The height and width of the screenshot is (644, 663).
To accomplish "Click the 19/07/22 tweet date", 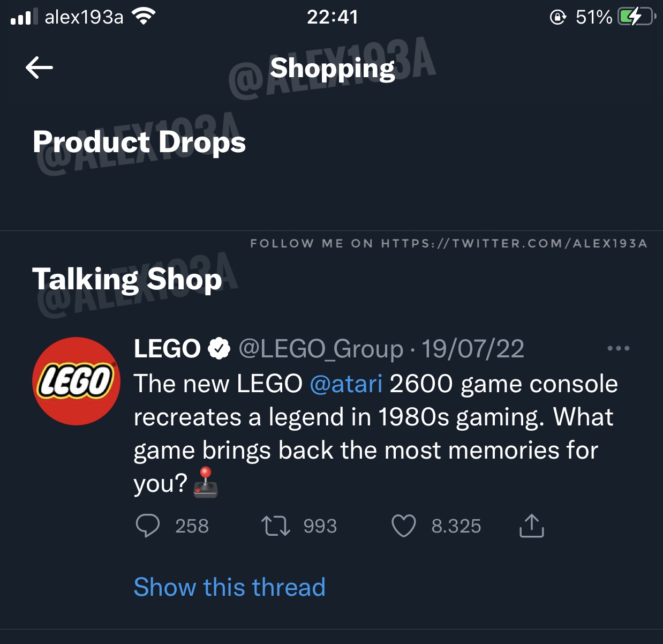I will point(472,349).
